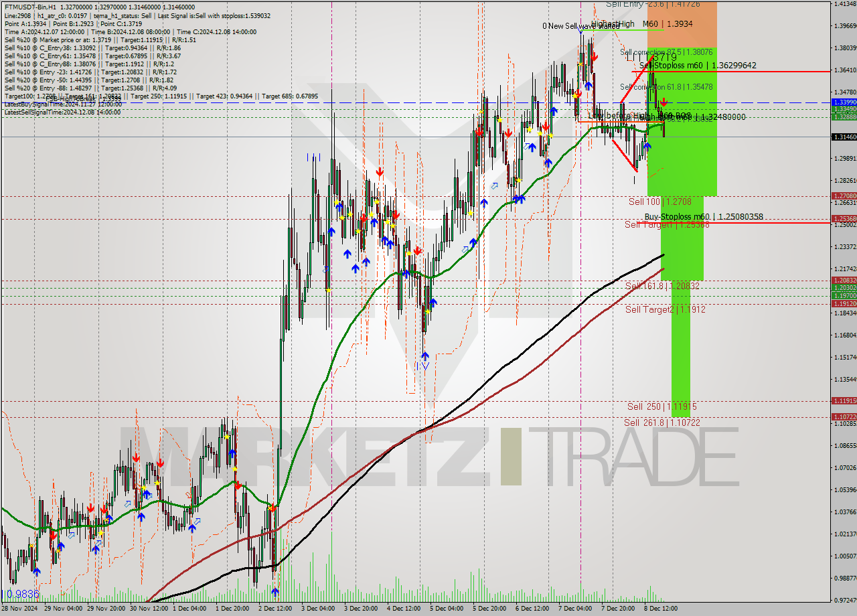The image size is (857, 616).
Task: Click the red 1.20832 price axis tag
Action: (x=844, y=280)
